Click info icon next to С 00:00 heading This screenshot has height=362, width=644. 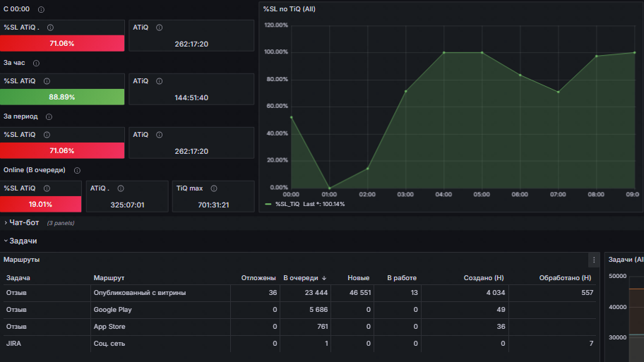tap(41, 9)
